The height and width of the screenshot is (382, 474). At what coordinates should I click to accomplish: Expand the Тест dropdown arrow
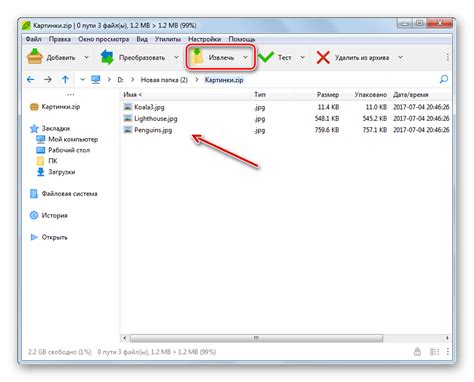(x=302, y=57)
